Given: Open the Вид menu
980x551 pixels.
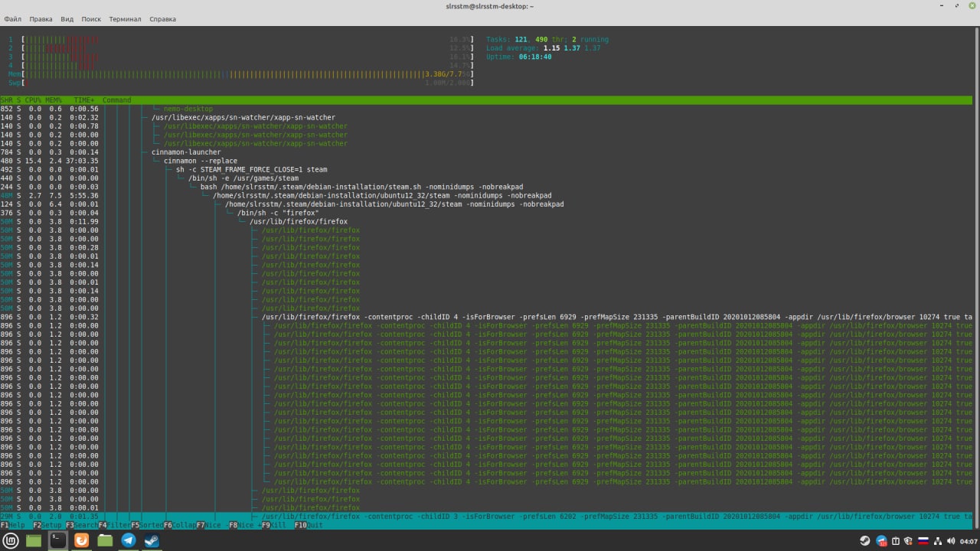Looking at the screenshot, I should 67,18.
